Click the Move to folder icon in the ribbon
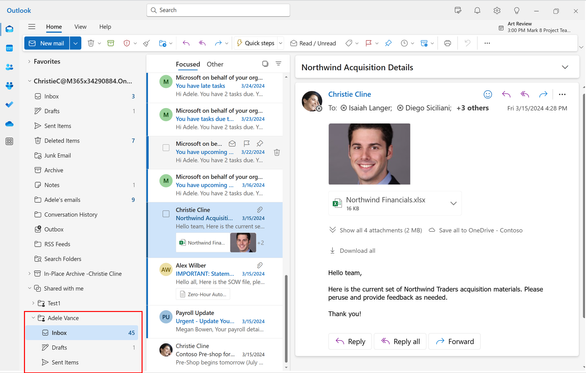586x373 pixels. 162,43
